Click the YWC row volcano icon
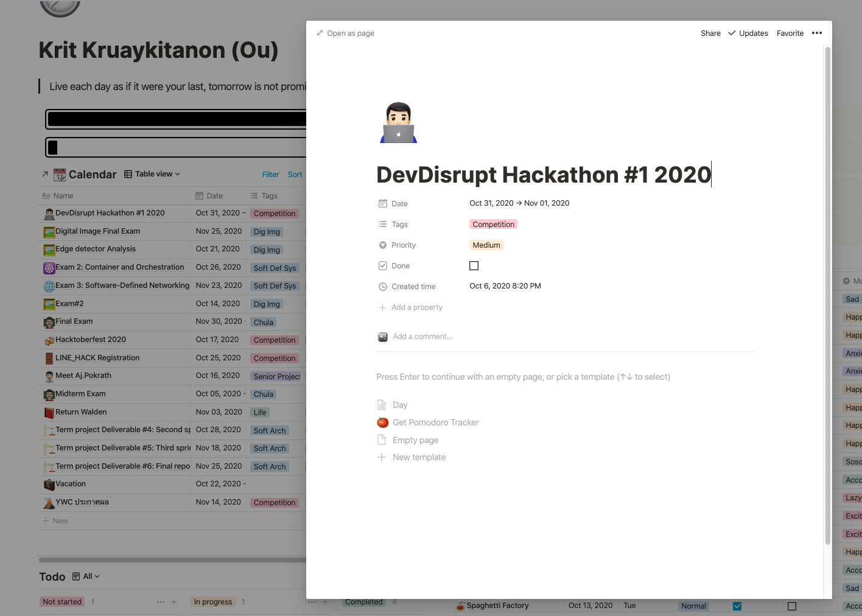The width and height of the screenshot is (862, 616). click(49, 503)
